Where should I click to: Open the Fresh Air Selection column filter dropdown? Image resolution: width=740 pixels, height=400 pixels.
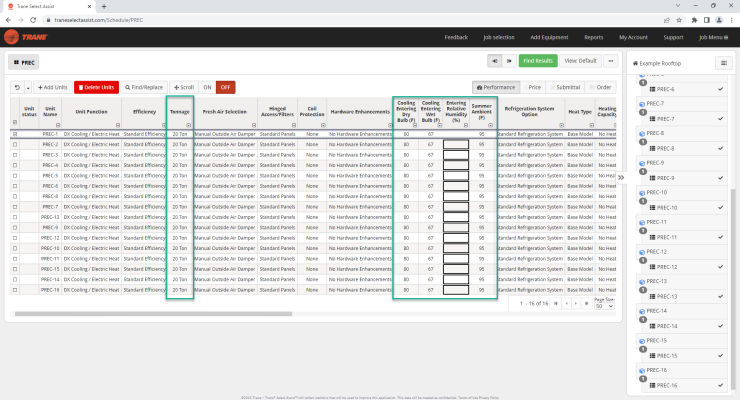[x=253, y=125]
